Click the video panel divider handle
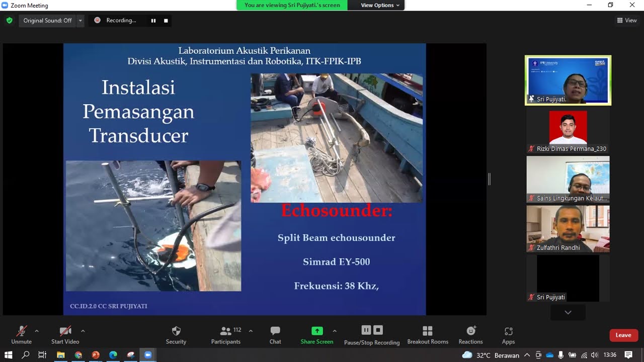644x362 pixels. click(489, 179)
